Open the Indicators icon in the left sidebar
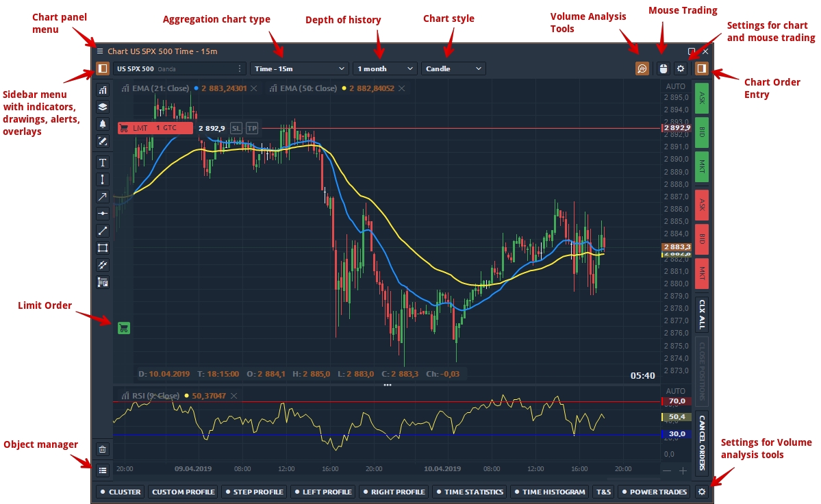The width and height of the screenshot is (821, 504). (x=103, y=90)
